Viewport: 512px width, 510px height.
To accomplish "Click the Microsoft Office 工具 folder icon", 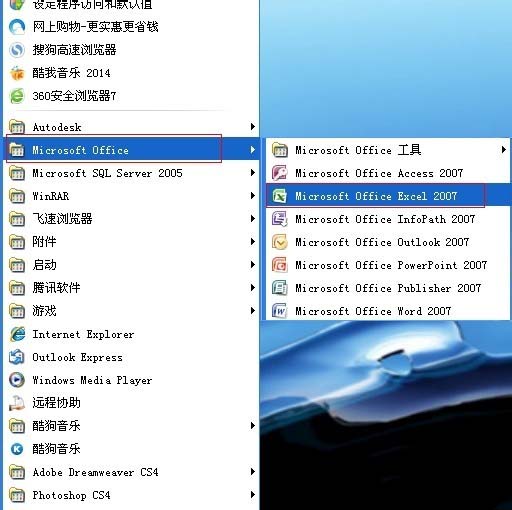I will [x=279, y=150].
